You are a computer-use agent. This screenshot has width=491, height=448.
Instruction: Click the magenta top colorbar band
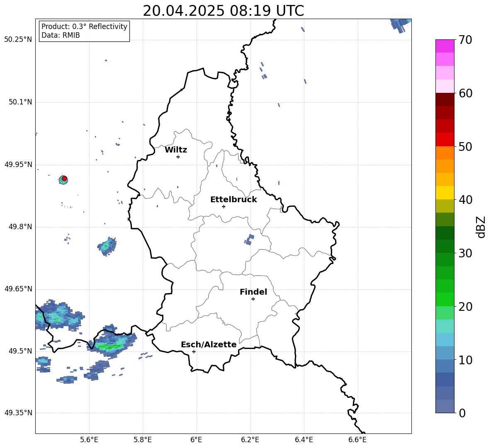pyautogui.click(x=445, y=46)
